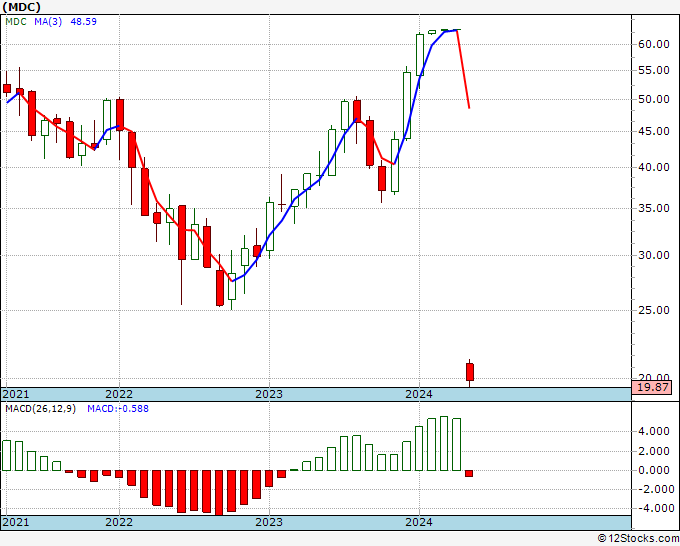
Task: Click the 60.00 price axis label
Action: pyautogui.click(x=654, y=44)
